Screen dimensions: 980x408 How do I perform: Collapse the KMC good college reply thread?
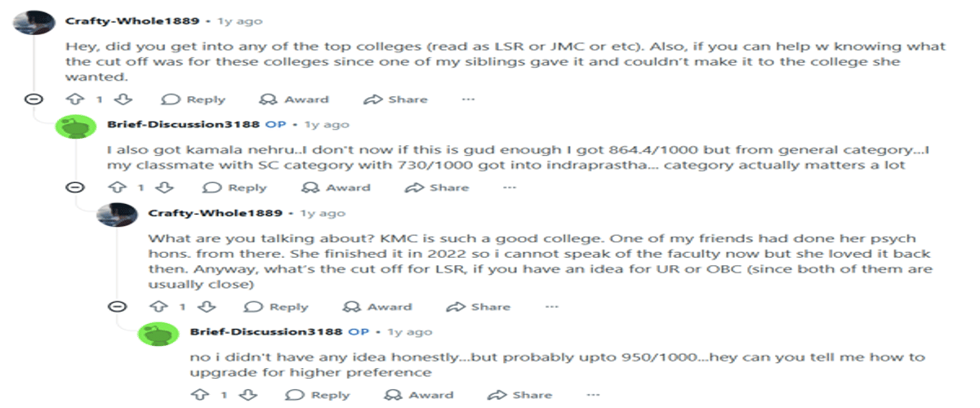point(117,307)
